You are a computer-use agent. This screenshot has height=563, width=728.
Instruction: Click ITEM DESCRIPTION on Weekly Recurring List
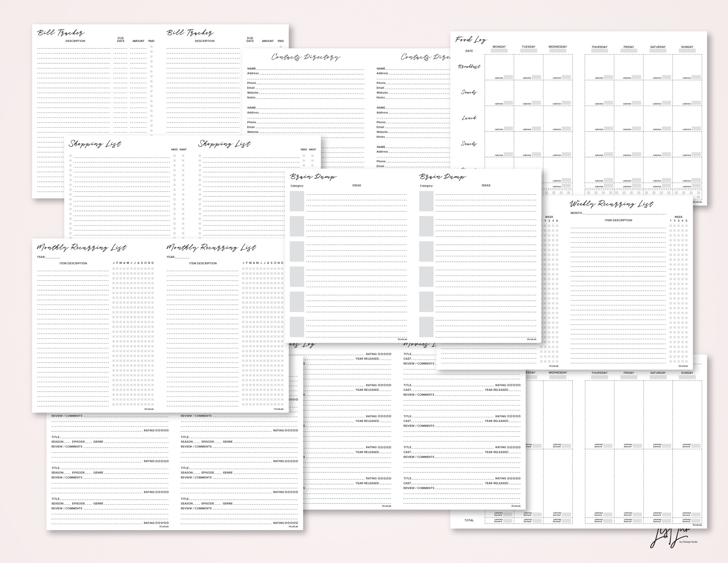(x=618, y=220)
